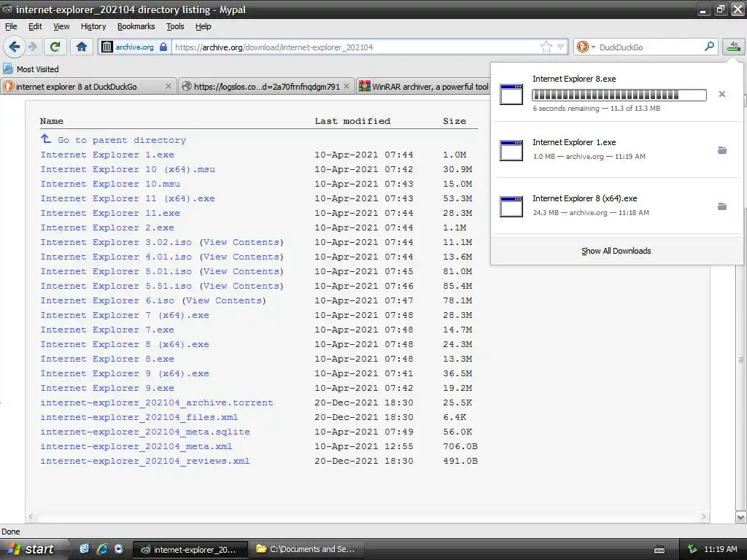Click the parent directory up-arrow icon

[x=46, y=139]
